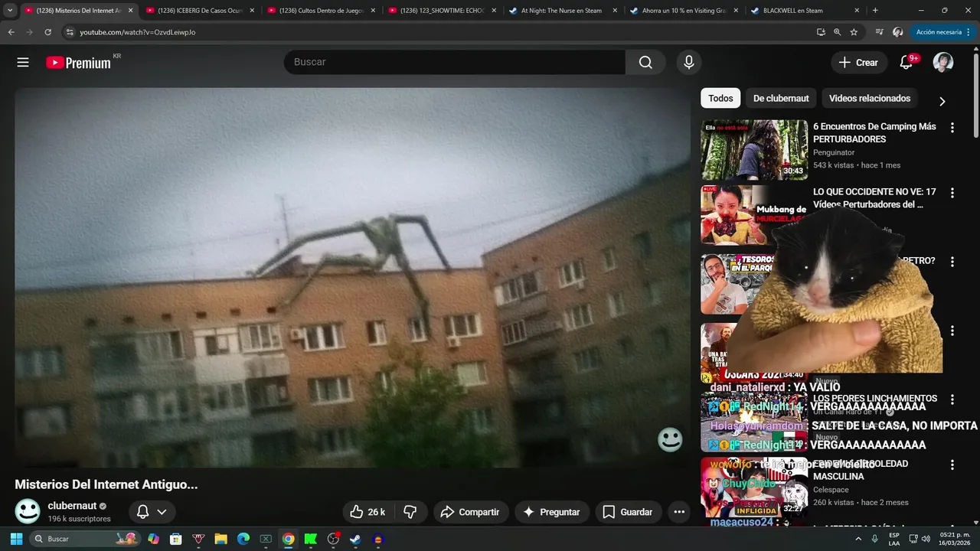Open Chrome menu next to Acción necesaria
The image size is (980, 551).
[969, 32]
